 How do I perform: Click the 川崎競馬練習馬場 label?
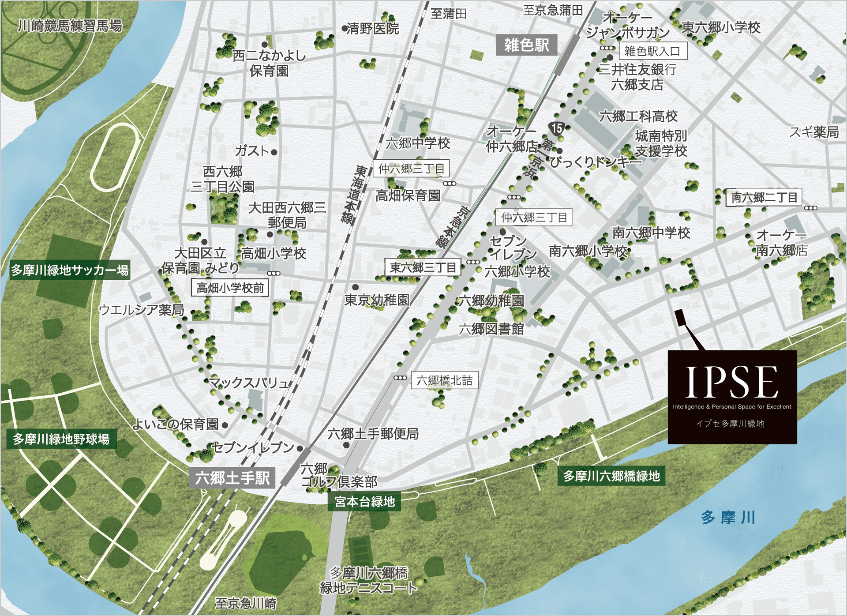(x=70, y=26)
